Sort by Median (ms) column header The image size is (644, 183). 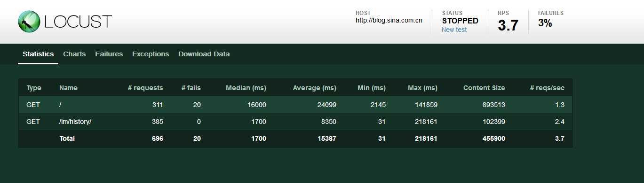pyautogui.click(x=246, y=88)
